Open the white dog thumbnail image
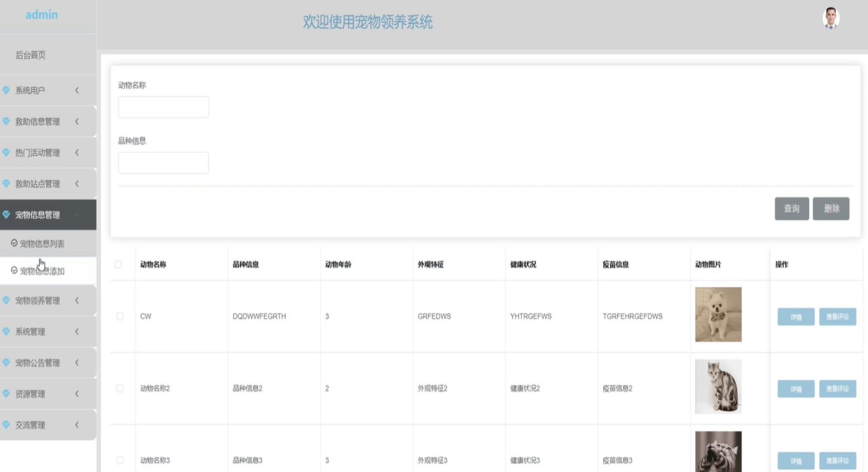 coord(718,315)
